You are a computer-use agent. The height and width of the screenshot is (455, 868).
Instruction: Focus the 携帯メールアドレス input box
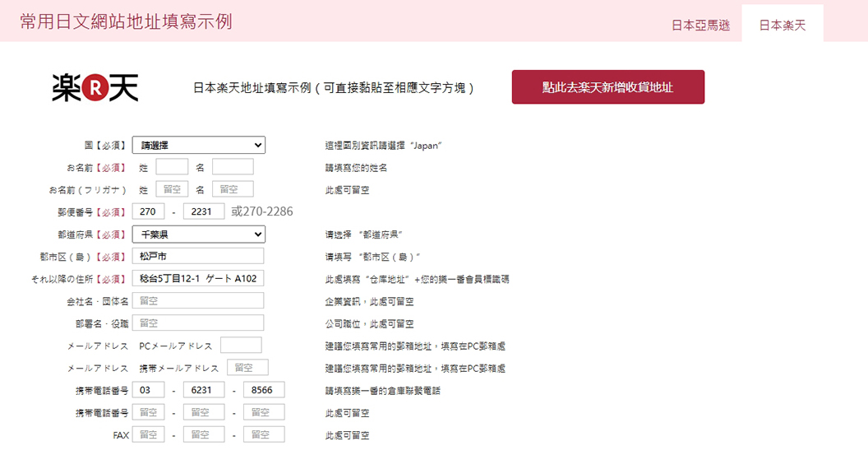[x=247, y=368]
